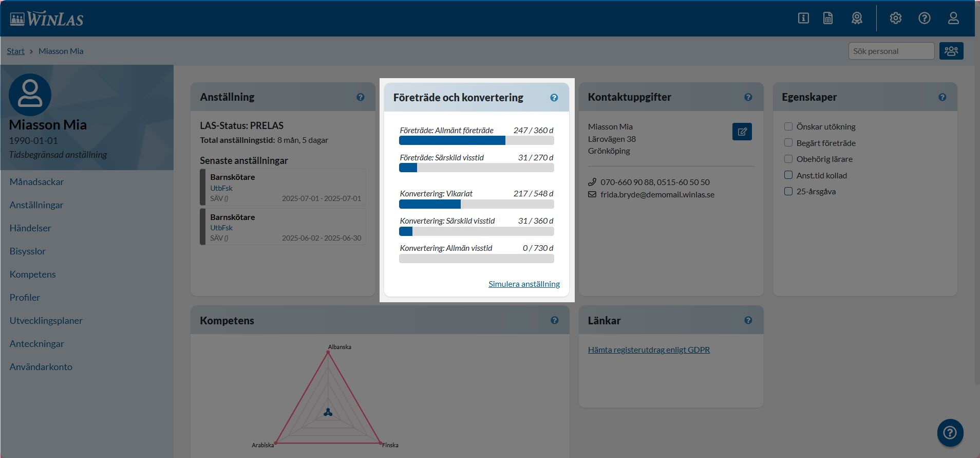This screenshot has height=458, width=980.
Task: Open settings gear in top bar
Action: (895, 19)
